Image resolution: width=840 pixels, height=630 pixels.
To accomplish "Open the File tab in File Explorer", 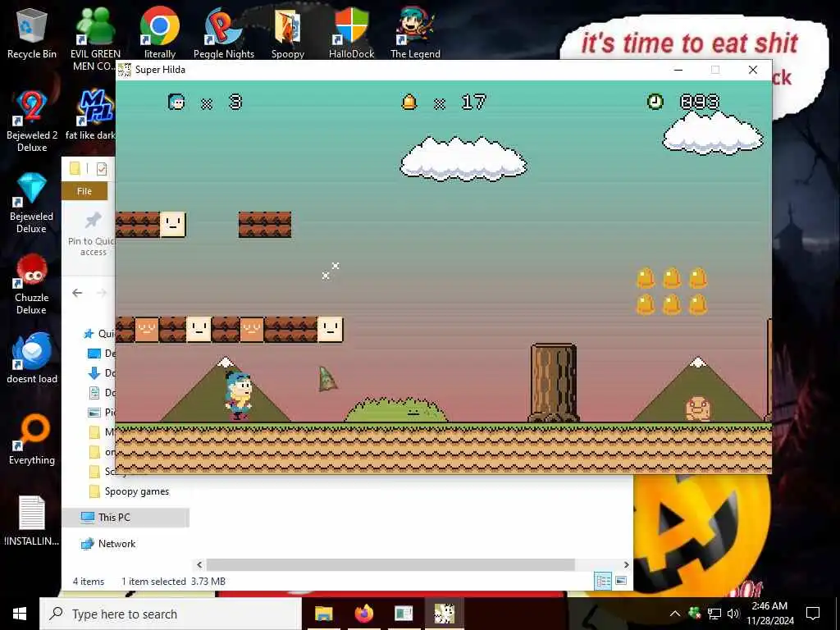I will 84,191.
